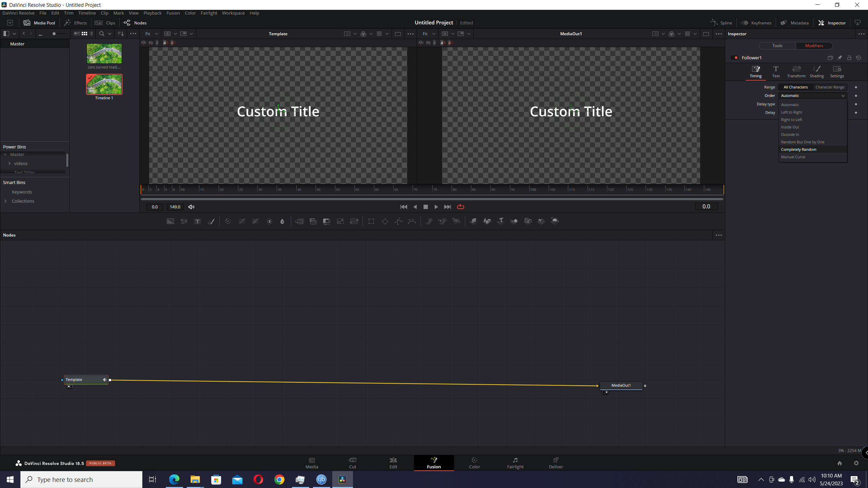Open left viewer Fit zoom dropdown

click(x=151, y=34)
